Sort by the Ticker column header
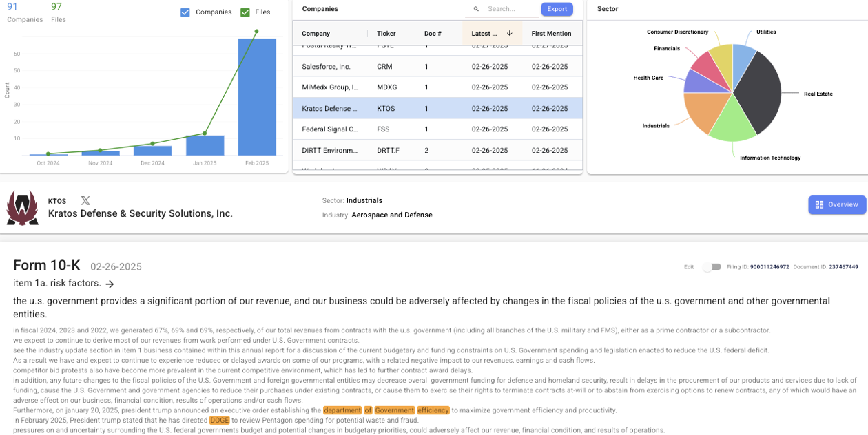The height and width of the screenshot is (435, 868). click(386, 33)
